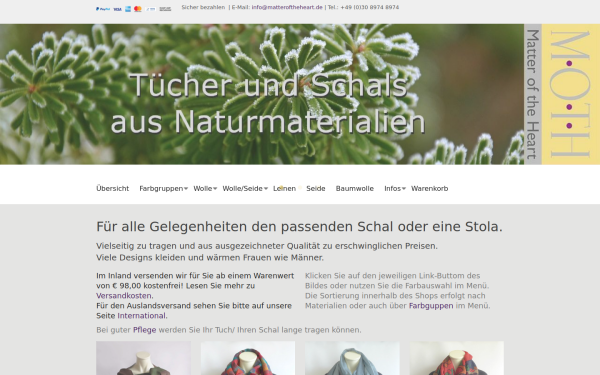Viewport: 600px width, 375px height.
Task: Open the Wolle/Seide menu item
Action: pyautogui.click(x=243, y=188)
